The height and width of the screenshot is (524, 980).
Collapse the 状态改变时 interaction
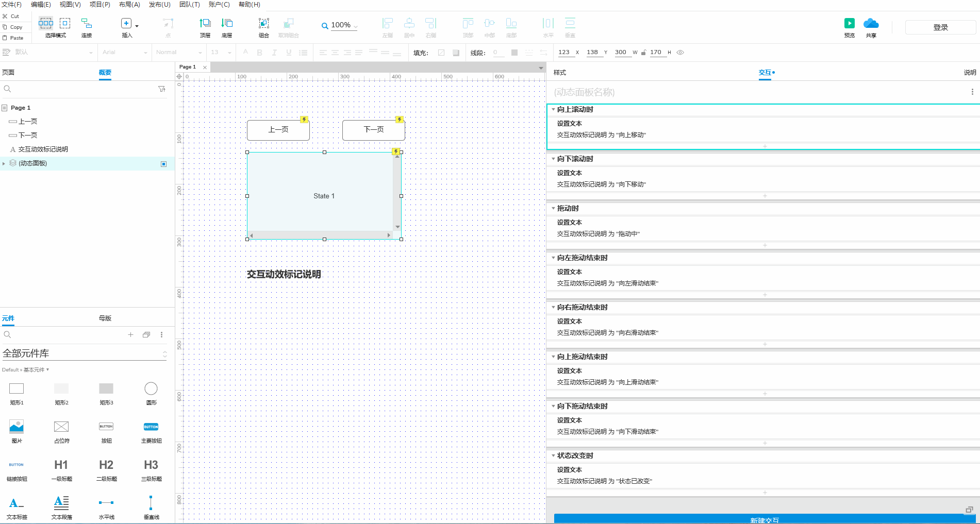click(x=553, y=455)
